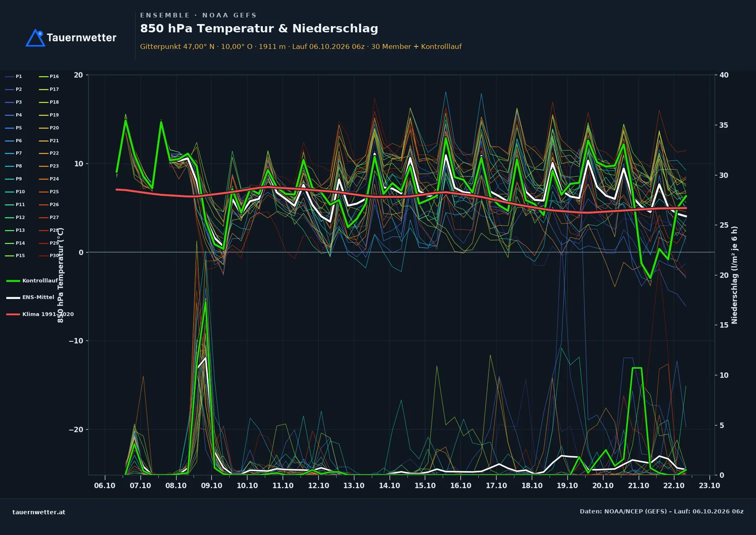
Task: Click the Klima 1991-2020 legend entry
Action: [40, 314]
